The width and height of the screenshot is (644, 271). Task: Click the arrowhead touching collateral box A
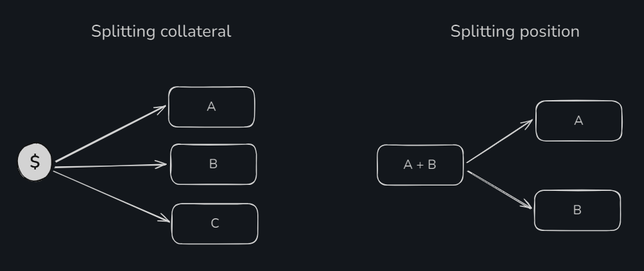click(162, 108)
